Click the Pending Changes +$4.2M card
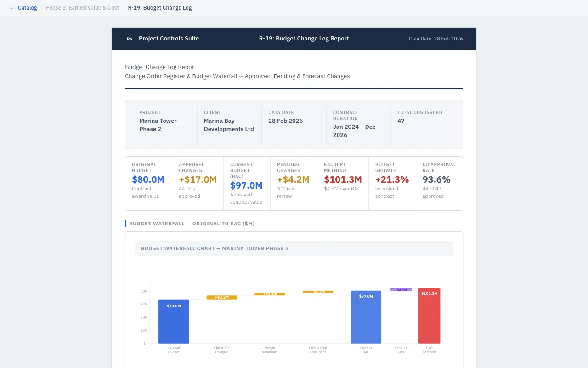 pos(294,183)
